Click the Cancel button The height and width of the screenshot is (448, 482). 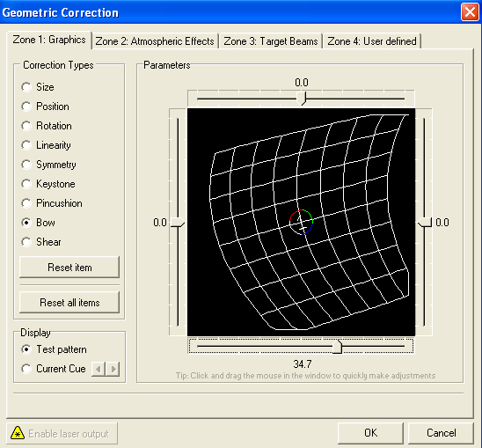point(441,433)
